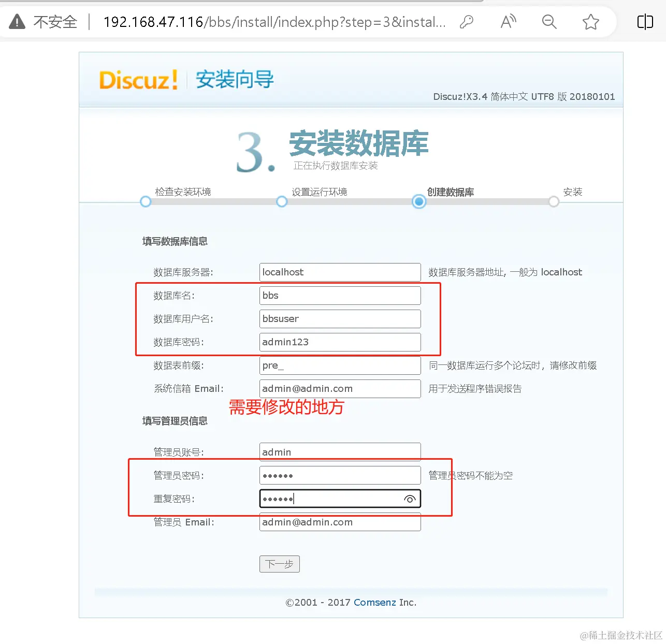Open the saved passwords key icon
Screen dimensions: 666x644
pos(467,22)
